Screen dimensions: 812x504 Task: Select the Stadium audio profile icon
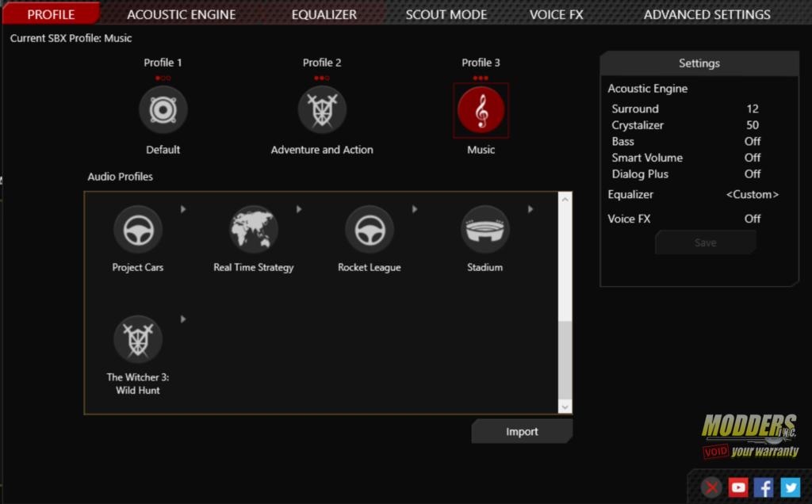pyautogui.click(x=485, y=230)
